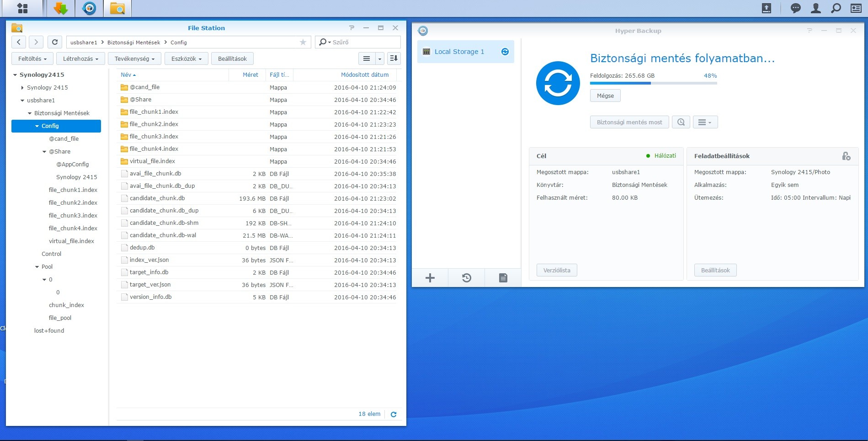The height and width of the screenshot is (441, 868).
Task: Click the backup progress bar
Action: point(653,83)
